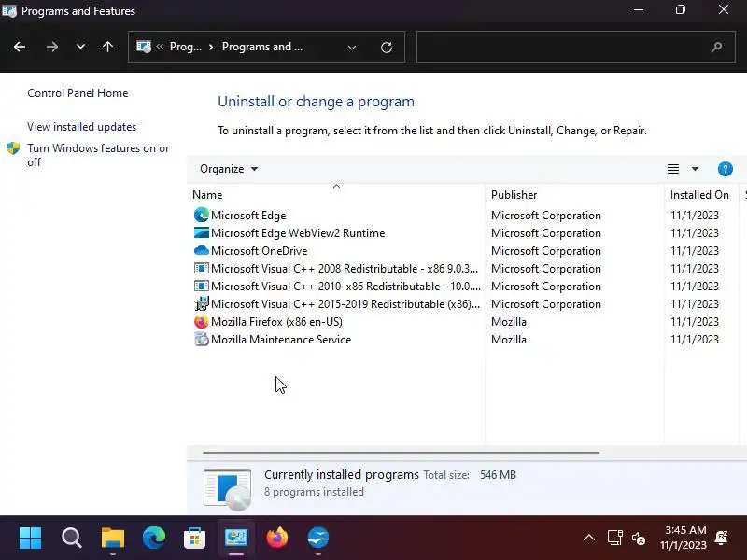The image size is (747, 560).
Task: Click Mozilla publisher of Firefox row
Action: point(509,322)
